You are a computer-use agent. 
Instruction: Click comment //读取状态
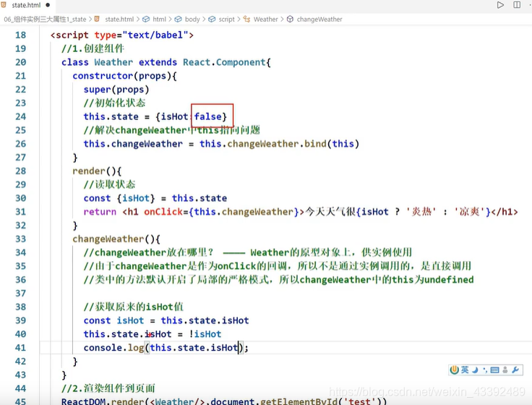110,184
